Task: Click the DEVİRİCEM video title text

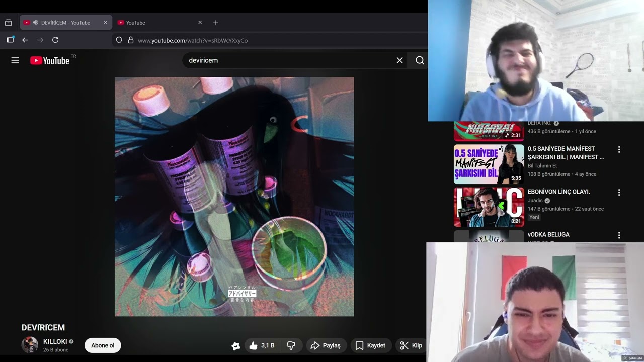Action: tap(43, 327)
